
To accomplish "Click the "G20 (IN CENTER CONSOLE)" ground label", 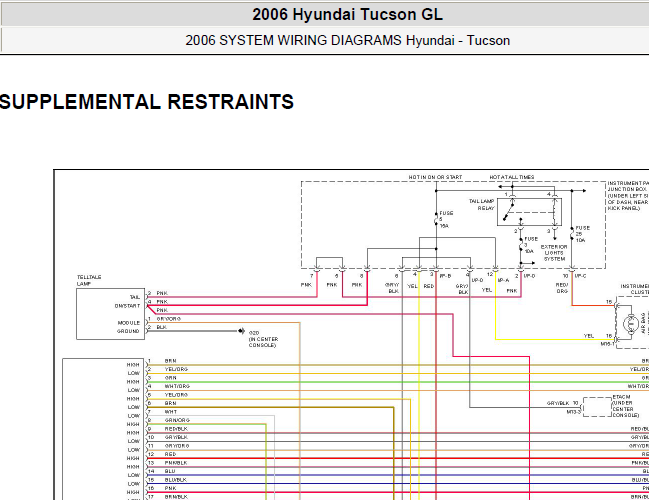I will pos(263,339).
